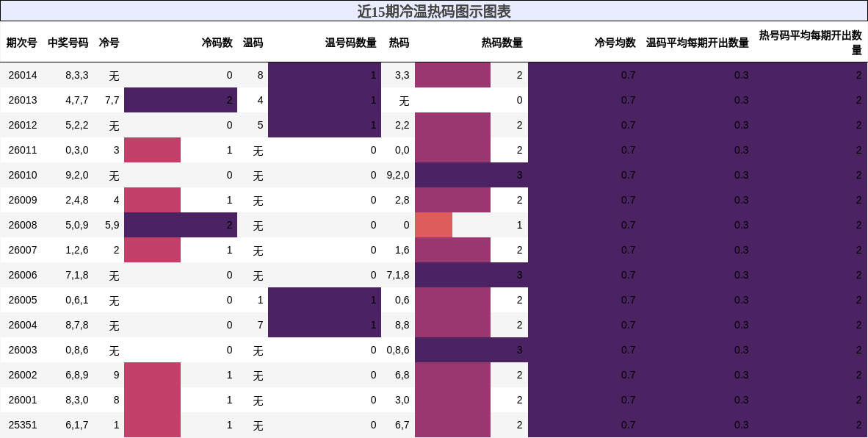868x438 pixels.
Task: Select the 温码 column header
Action: pyautogui.click(x=253, y=43)
